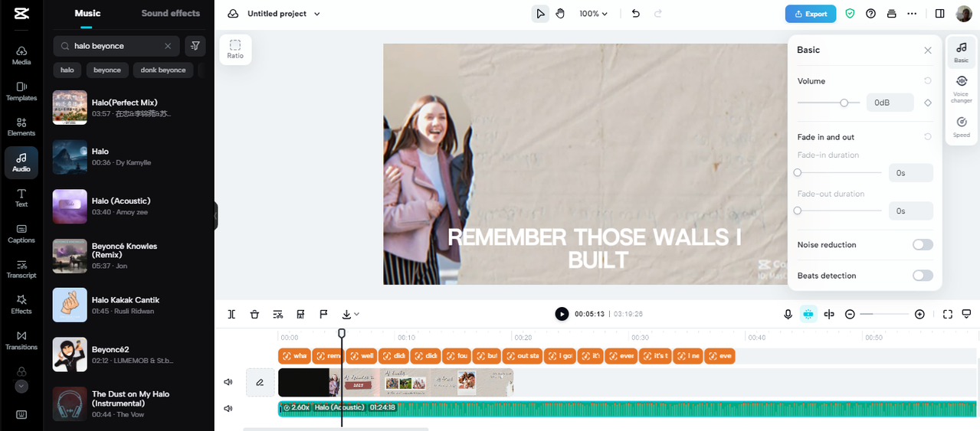Select the 'beyonce' suggestion chip

[107, 70]
